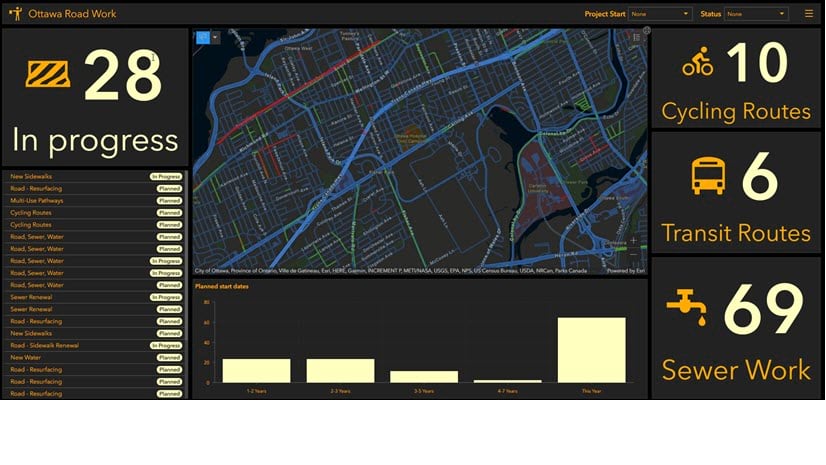
Task: Click the Multi-Use Pathways list row
Action: (95, 201)
